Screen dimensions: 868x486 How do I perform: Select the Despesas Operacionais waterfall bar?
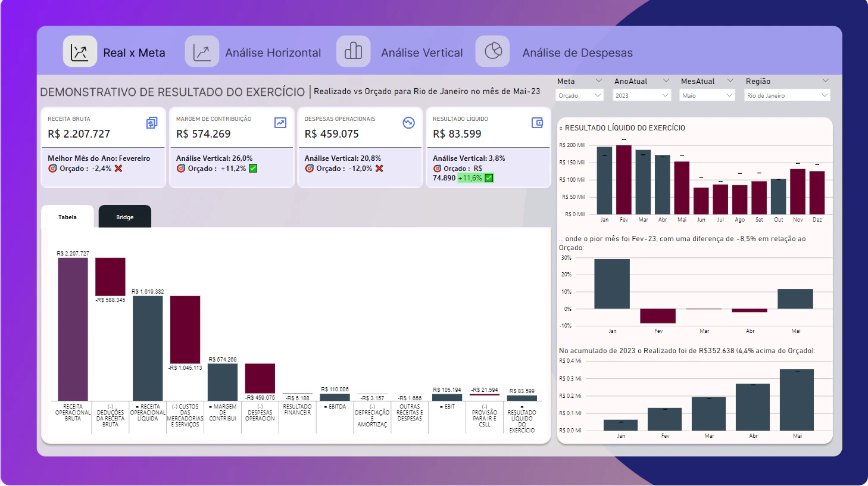pos(260,378)
